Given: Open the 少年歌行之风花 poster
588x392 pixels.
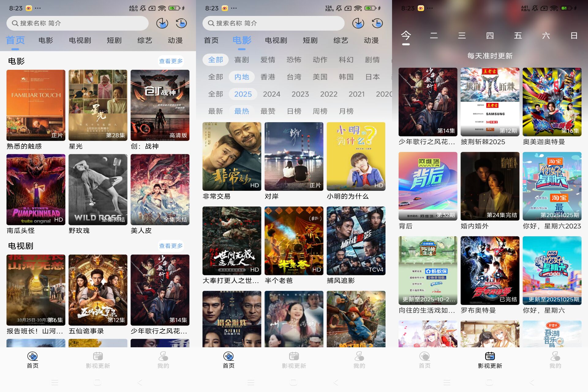Looking at the screenshot, I should (160, 289).
